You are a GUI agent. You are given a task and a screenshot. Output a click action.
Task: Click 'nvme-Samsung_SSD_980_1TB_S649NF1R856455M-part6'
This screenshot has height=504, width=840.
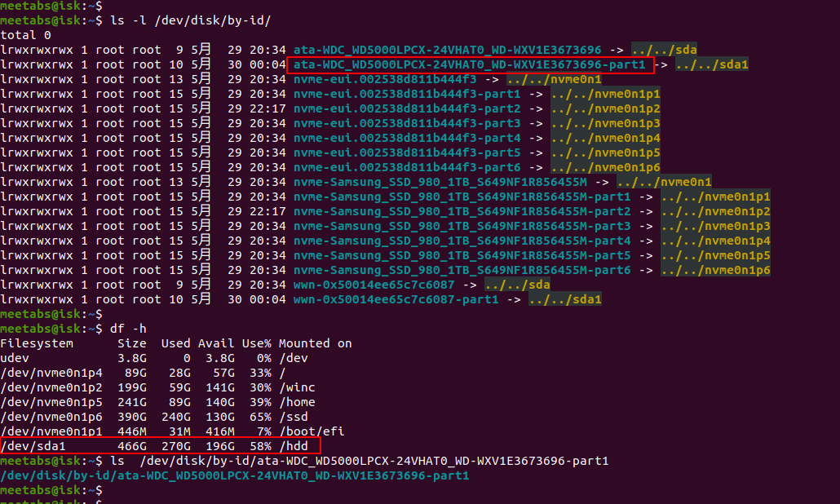tap(462, 271)
